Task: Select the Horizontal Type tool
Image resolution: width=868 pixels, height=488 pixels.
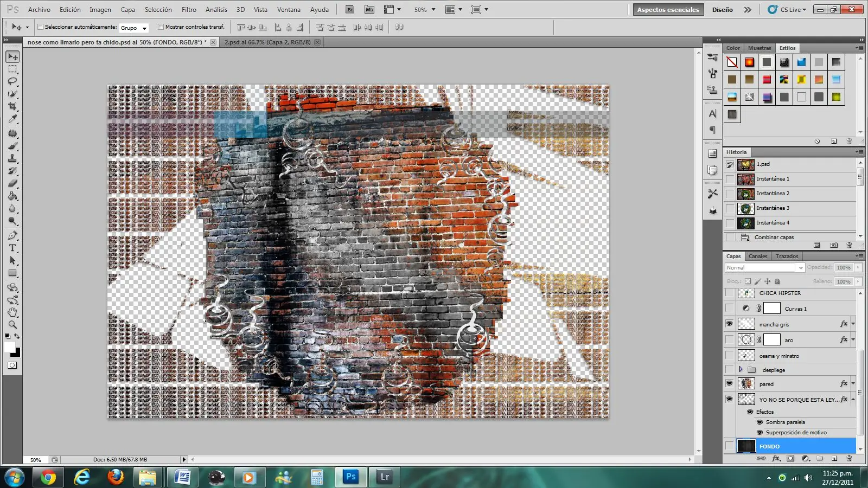Action: (x=12, y=248)
